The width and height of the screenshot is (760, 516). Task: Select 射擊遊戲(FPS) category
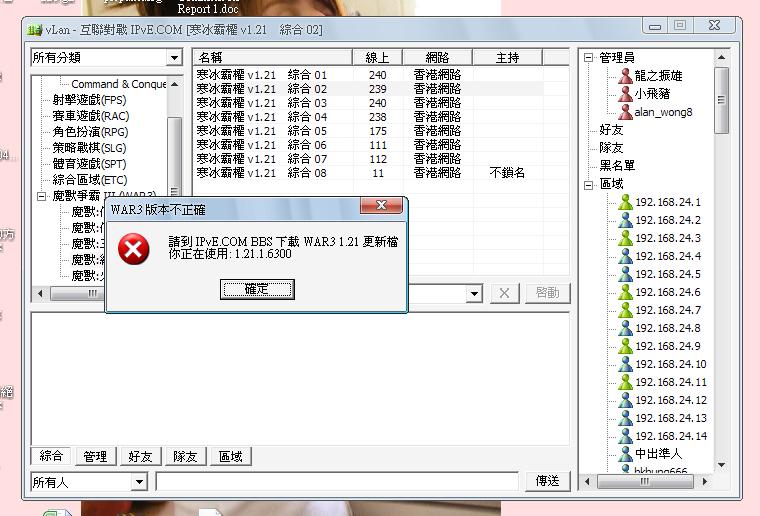[x=89, y=100]
